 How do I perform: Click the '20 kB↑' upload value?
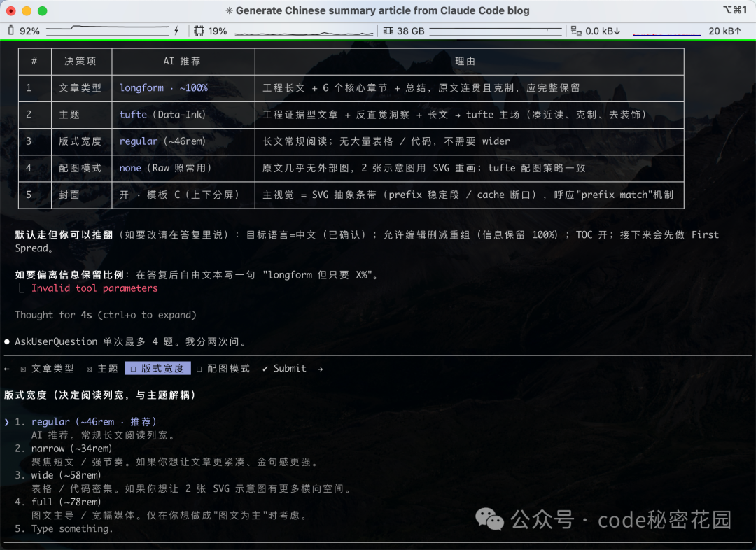point(724,31)
